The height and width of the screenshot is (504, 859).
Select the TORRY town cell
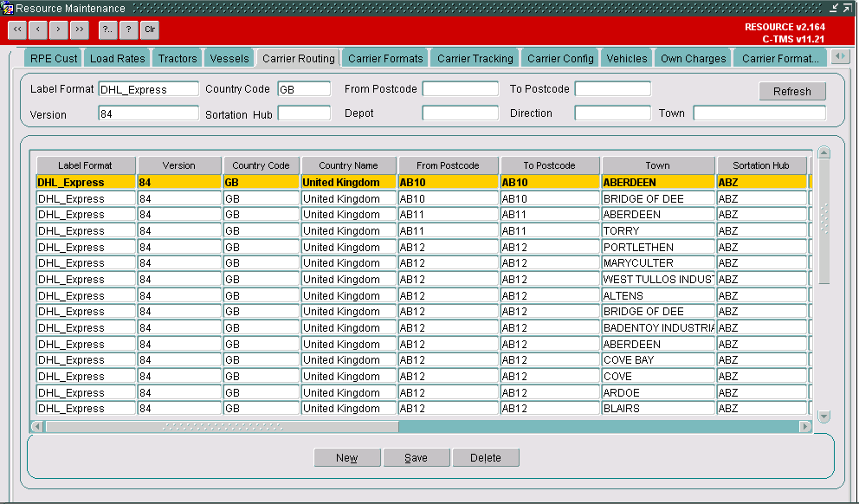pyautogui.click(x=658, y=230)
